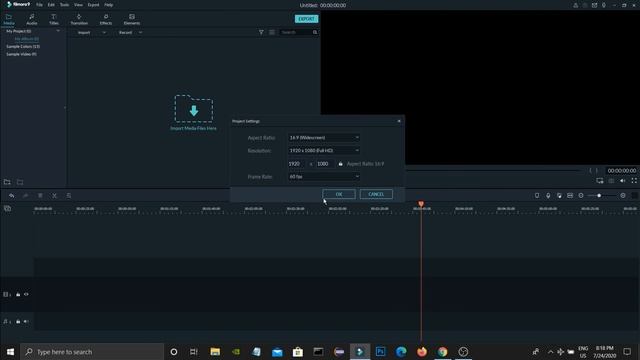The width and height of the screenshot is (640, 360).
Task: Collapse the My Project tree arrow
Action: (x=58, y=31)
